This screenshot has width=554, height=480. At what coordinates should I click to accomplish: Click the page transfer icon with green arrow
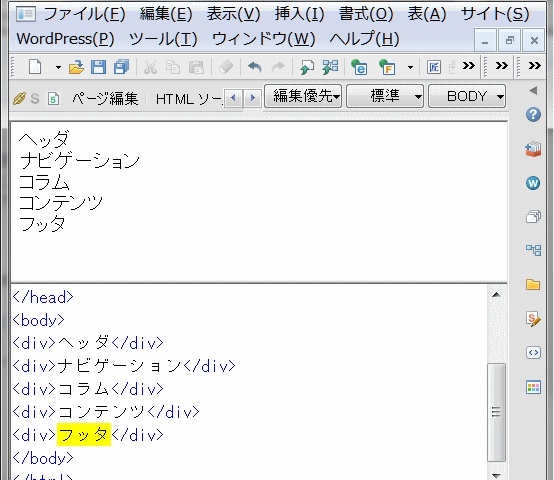pos(307,67)
